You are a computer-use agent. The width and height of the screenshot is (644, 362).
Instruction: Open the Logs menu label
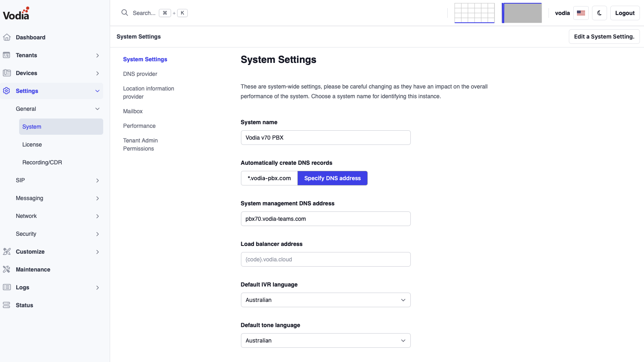tap(22, 287)
